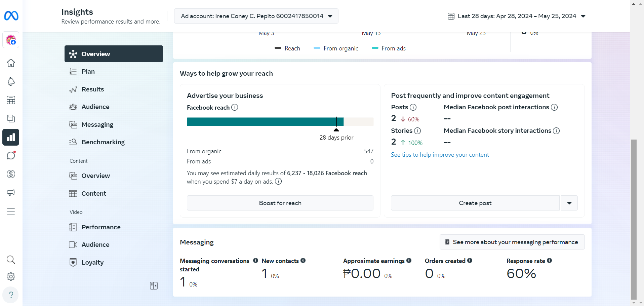The height and width of the screenshot is (306, 644).
Task: Follow the See tips to improve content link
Action: (x=440, y=155)
